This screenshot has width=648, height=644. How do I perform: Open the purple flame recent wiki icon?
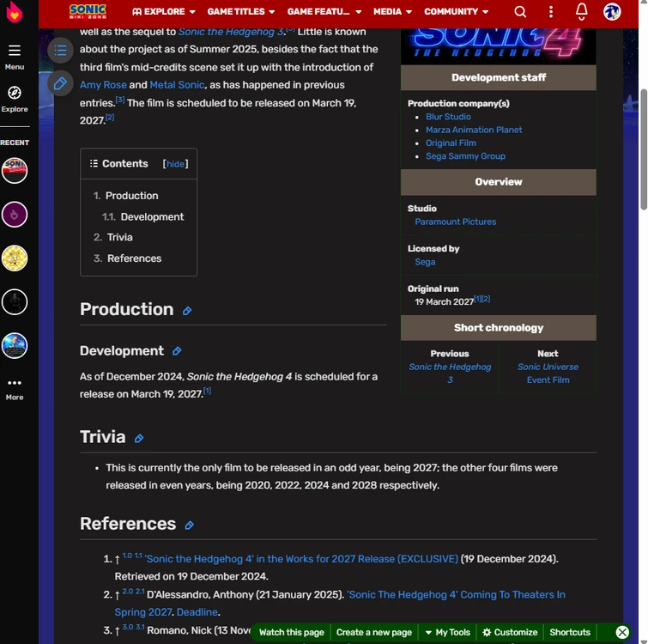pyautogui.click(x=15, y=215)
